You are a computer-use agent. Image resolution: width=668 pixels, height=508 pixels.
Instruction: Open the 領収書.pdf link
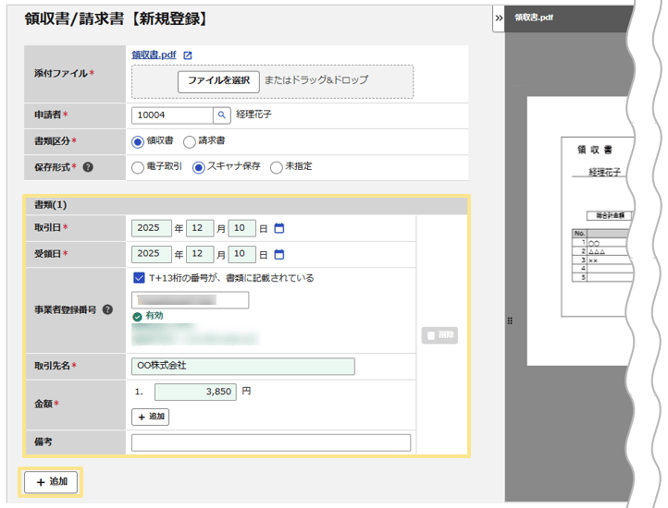point(153,55)
